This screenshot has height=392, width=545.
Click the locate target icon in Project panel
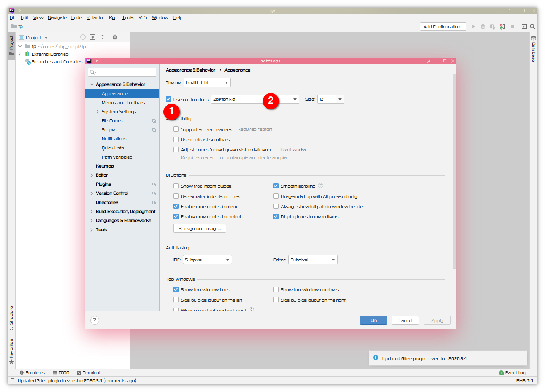point(83,37)
